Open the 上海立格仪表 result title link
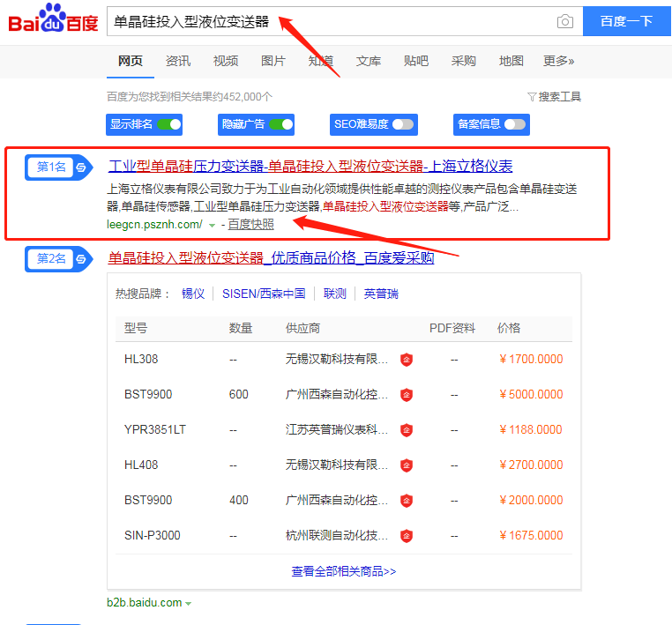Image resolution: width=672 pixels, height=625 pixels. [310, 167]
